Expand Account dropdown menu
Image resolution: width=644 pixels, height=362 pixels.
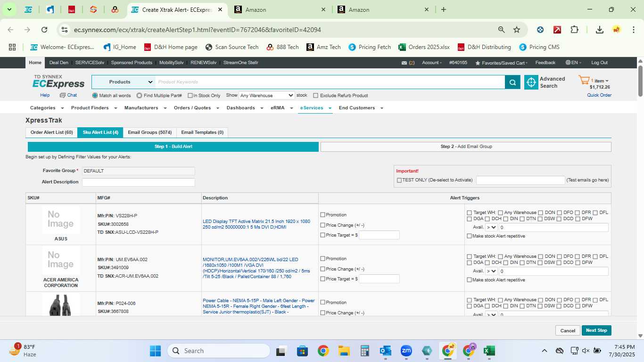pos(432,63)
